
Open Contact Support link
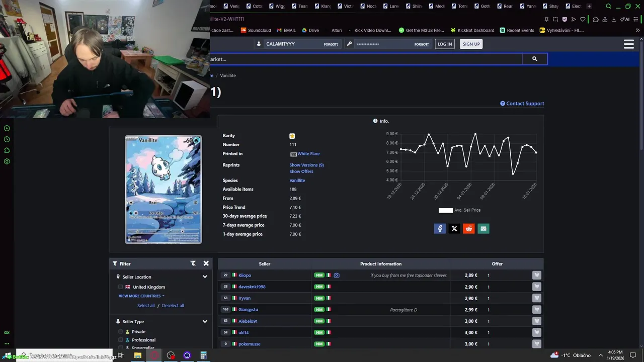click(x=522, y=104)
